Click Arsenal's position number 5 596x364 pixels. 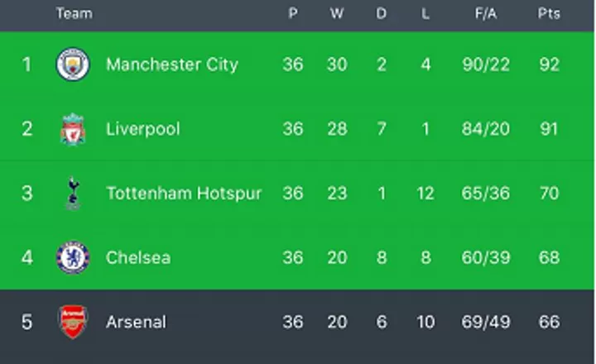click(26, 322)
